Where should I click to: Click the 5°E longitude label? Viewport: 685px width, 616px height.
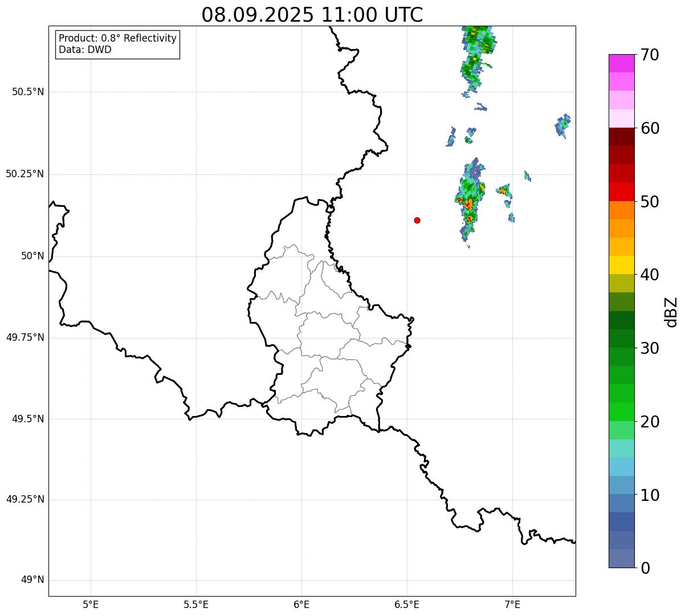coord(91,604)
